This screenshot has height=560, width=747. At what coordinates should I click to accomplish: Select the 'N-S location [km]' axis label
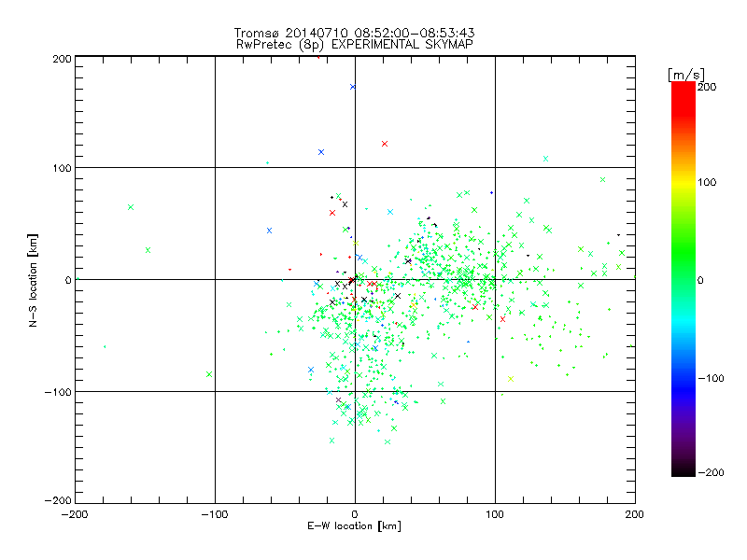33,280
